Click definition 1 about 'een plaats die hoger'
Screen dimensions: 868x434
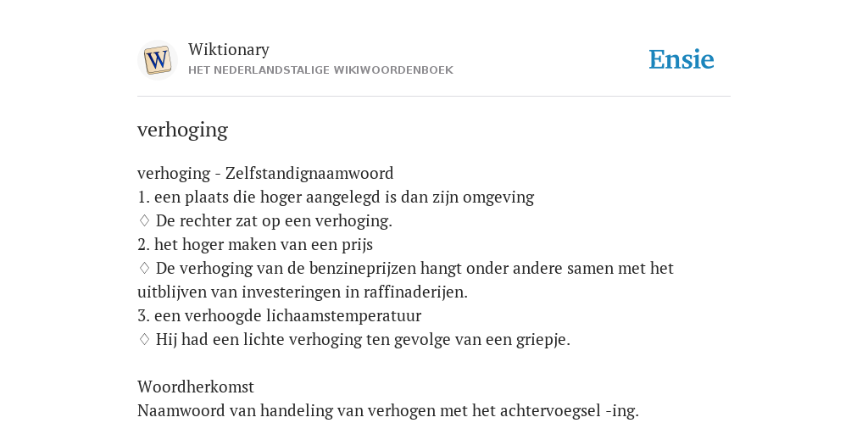click(336, 197)
